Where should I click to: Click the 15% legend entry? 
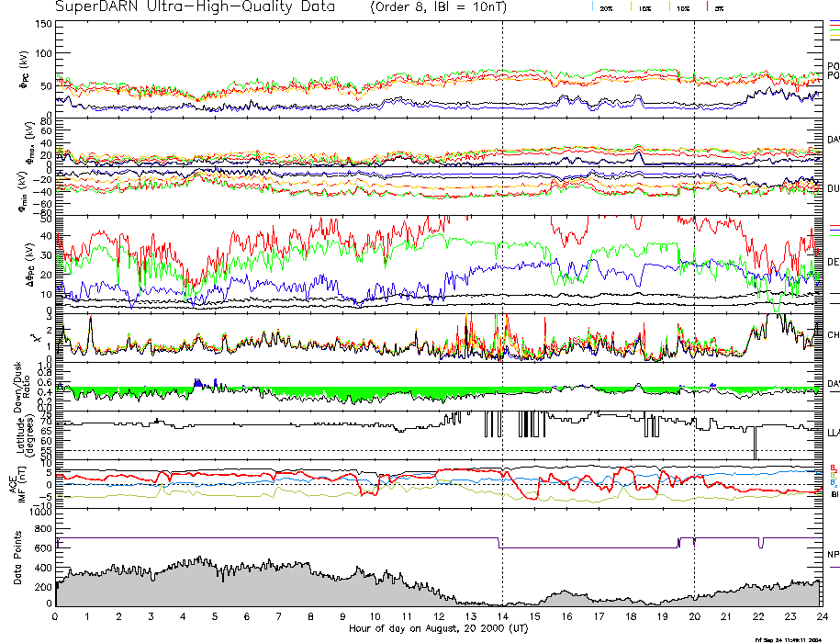pos(643,7)
